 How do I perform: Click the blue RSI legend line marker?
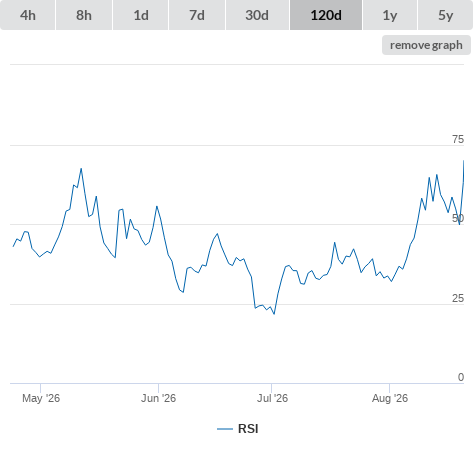pos(225,429)
